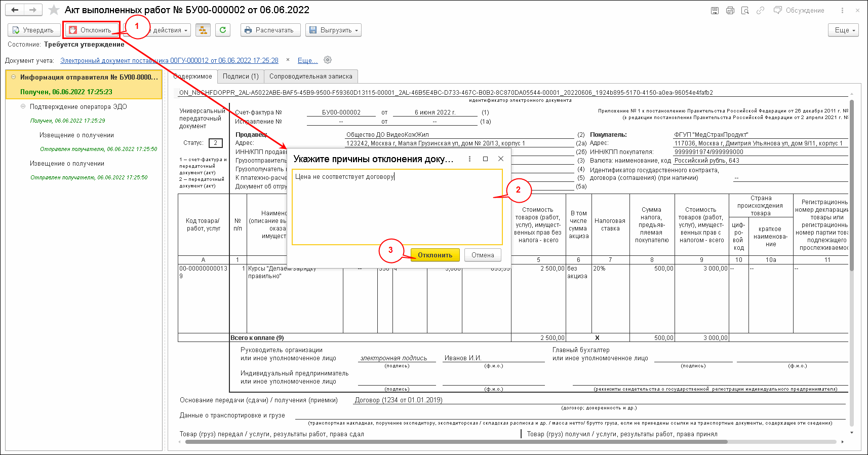Switch to Сопроводительная записка tab
868x455 pixels.
pos(311,77)
